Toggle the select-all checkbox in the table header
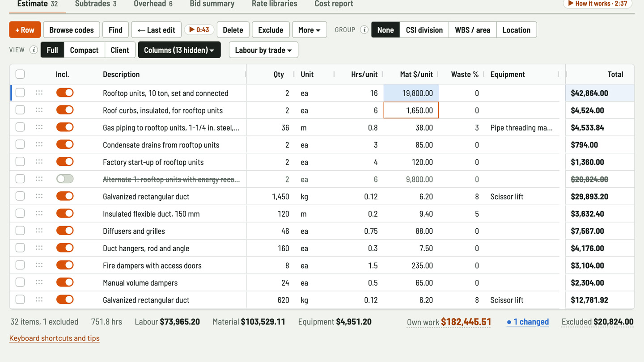This screenshot has width=644, height=362. [20, 74]
